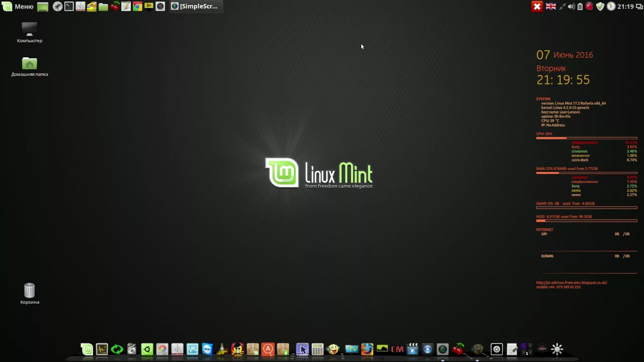Open the pc-advices-from-alex blogspot link
Viewport: 644px width, 362px height.
(572, 283)
